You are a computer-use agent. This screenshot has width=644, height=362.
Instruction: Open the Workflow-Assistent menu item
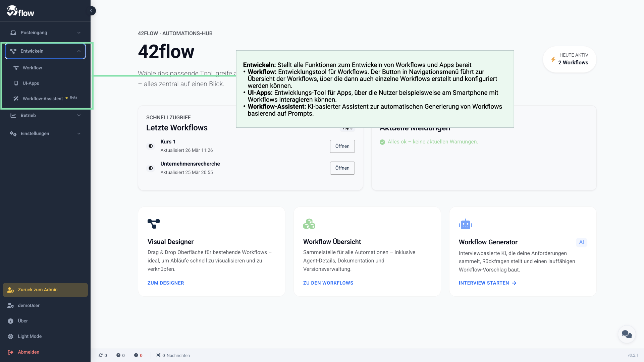point(43,99)
